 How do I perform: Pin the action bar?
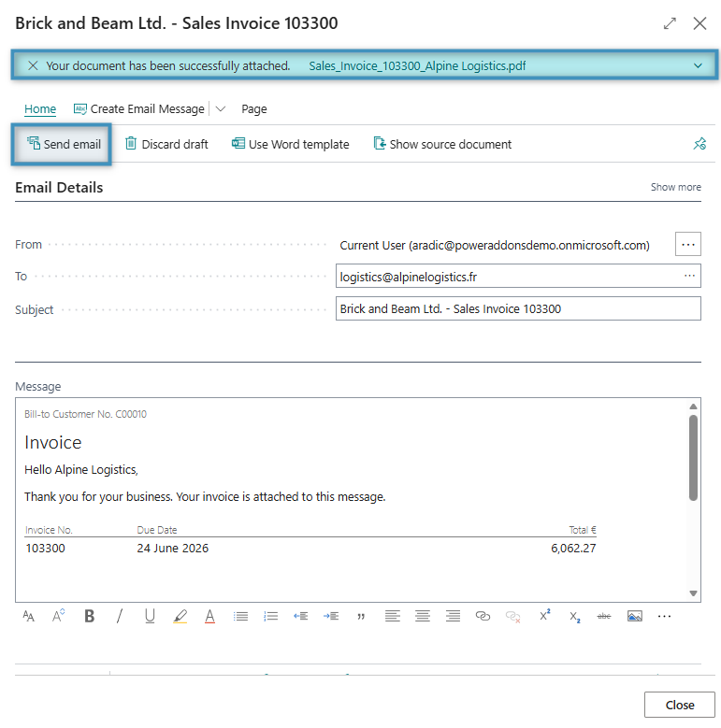(x=699, y=144)
